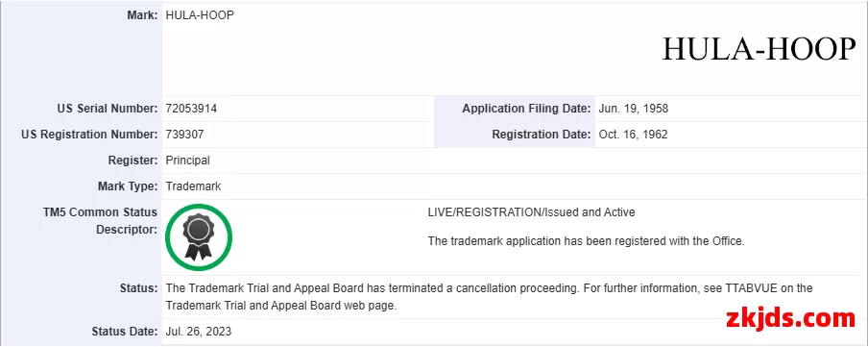Click the Application Filing Date label
This screenshot has width=868, height=347.
[x=526, y=109]
